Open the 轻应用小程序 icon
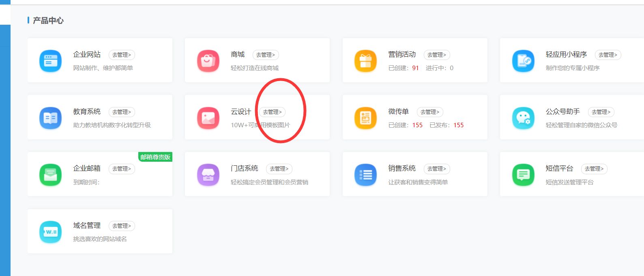This screenshot has width=644, height=276. coord(523,61)
